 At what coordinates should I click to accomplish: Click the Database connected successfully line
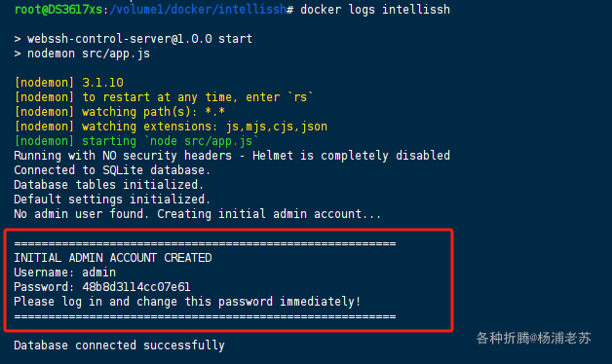click(120, 346)
